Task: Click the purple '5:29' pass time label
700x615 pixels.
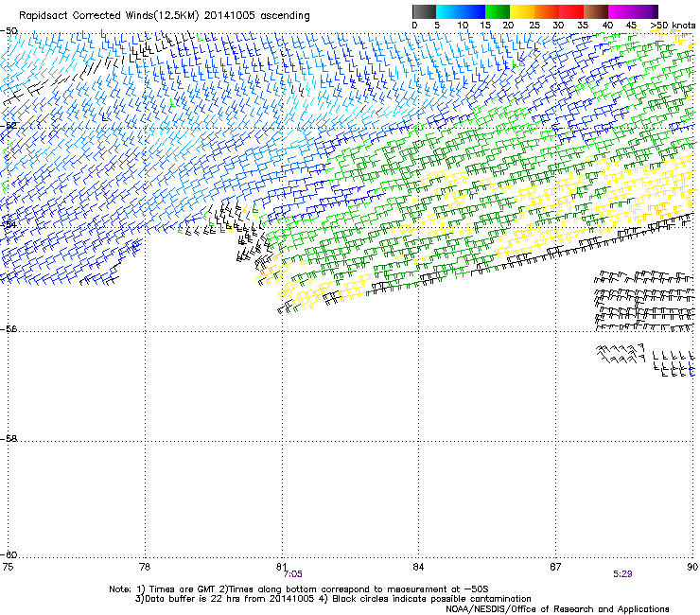Action: coord(622,574)
